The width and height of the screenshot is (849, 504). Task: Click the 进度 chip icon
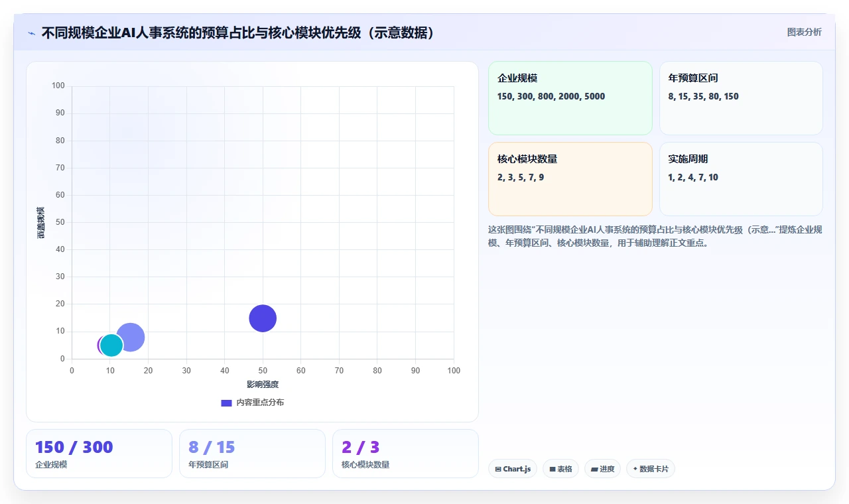pyautogui.click(x=594, y=469)
